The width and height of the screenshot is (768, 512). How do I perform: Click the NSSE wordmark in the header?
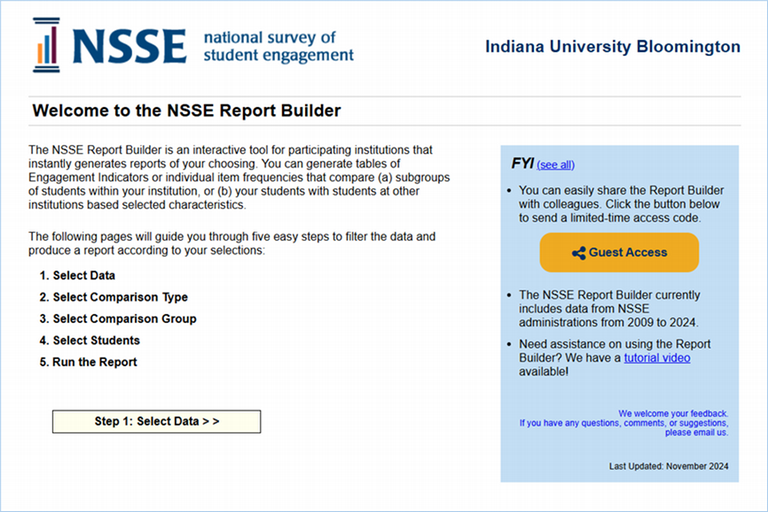(x=129, y=46)
